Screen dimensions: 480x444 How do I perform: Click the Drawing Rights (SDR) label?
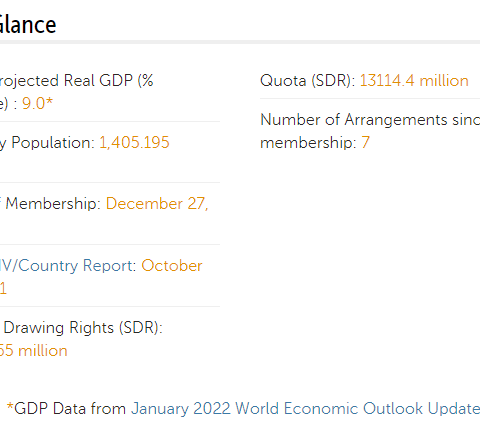pos(83,328)
